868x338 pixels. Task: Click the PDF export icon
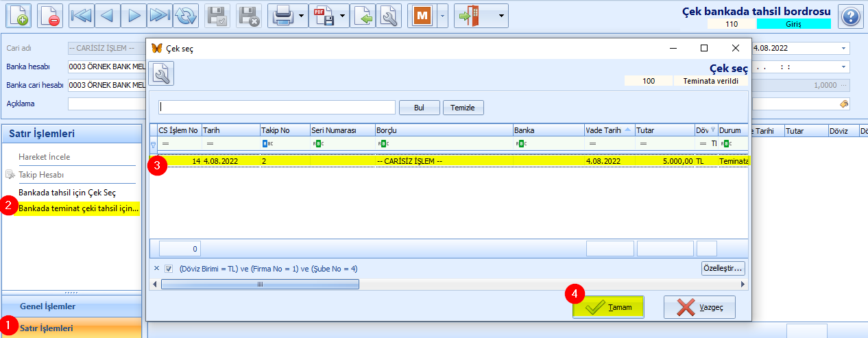[324, 15]
